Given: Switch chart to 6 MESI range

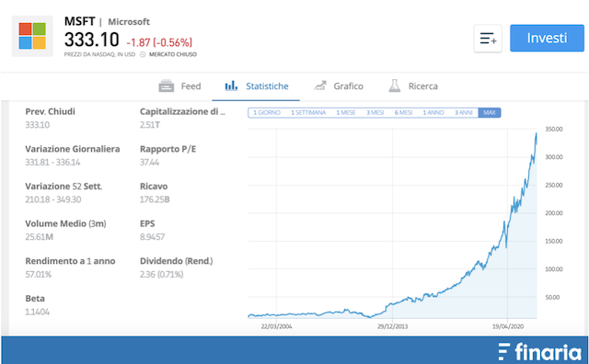Looking at the screenshot, I should pyautogui.click(x=403, y=112).
